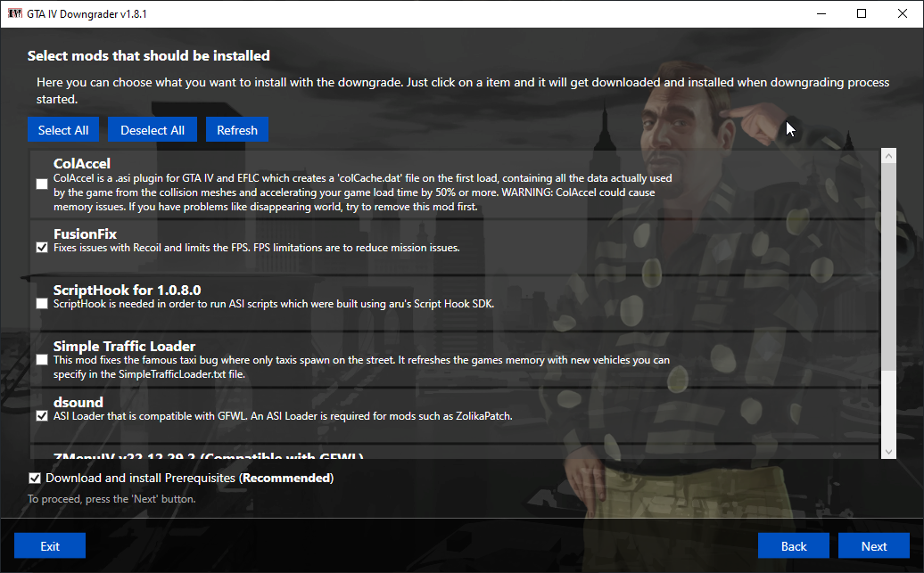Click the Deselect All button
This screenshot has height=573, width=924.
tap(152, 129)
